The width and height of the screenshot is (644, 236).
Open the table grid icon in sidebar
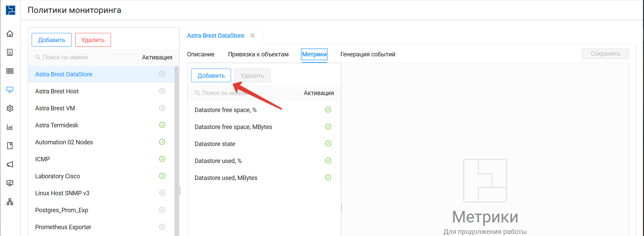coord(10,71)
